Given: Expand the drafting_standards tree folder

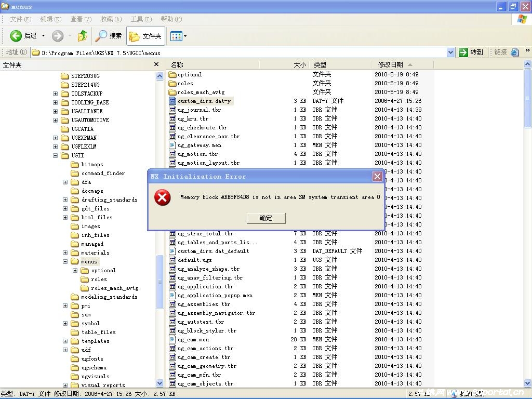Looking at the screenshot, I should [65, 200].
